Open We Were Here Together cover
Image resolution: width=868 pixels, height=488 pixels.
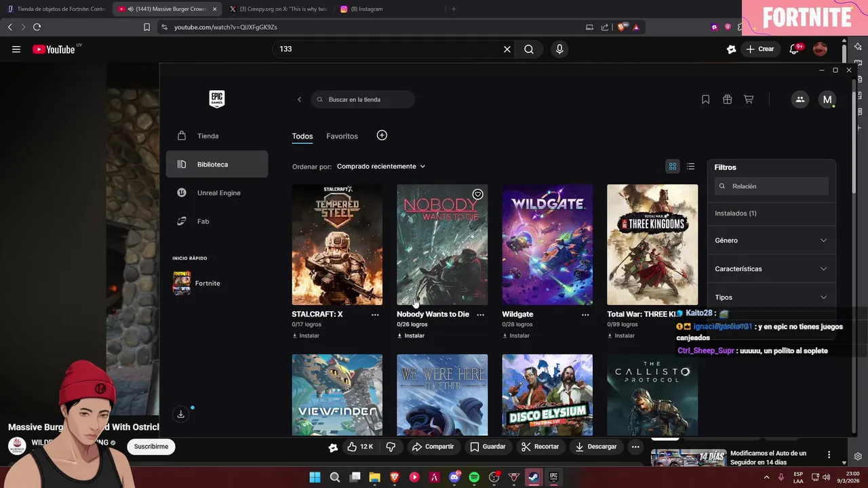pos(442,394)
